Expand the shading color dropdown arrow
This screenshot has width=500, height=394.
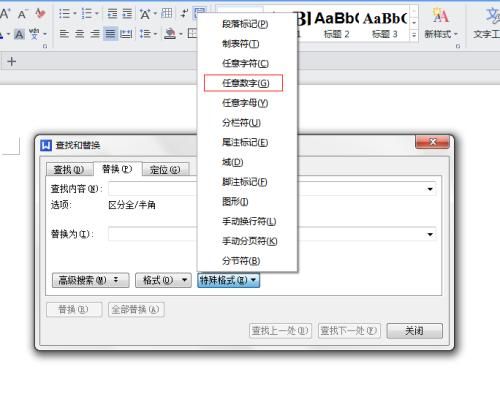[x=181, y=34]
